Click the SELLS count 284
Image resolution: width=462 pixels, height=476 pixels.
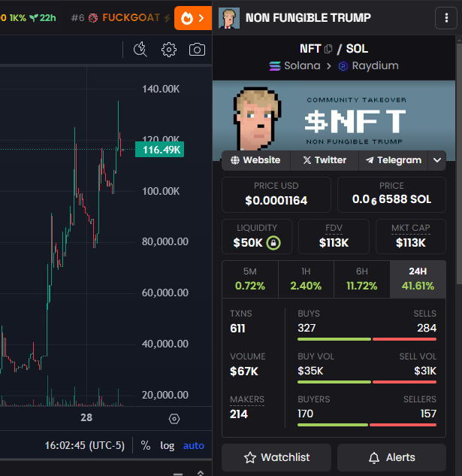427,328
